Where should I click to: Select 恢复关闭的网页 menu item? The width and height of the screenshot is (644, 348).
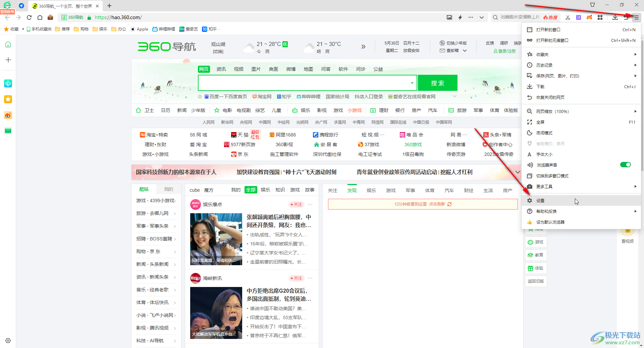click(582, 97)
